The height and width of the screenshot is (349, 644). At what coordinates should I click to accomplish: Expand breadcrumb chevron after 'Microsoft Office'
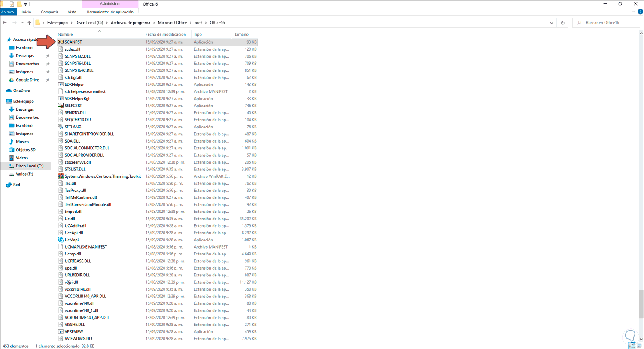click(191, 23)
